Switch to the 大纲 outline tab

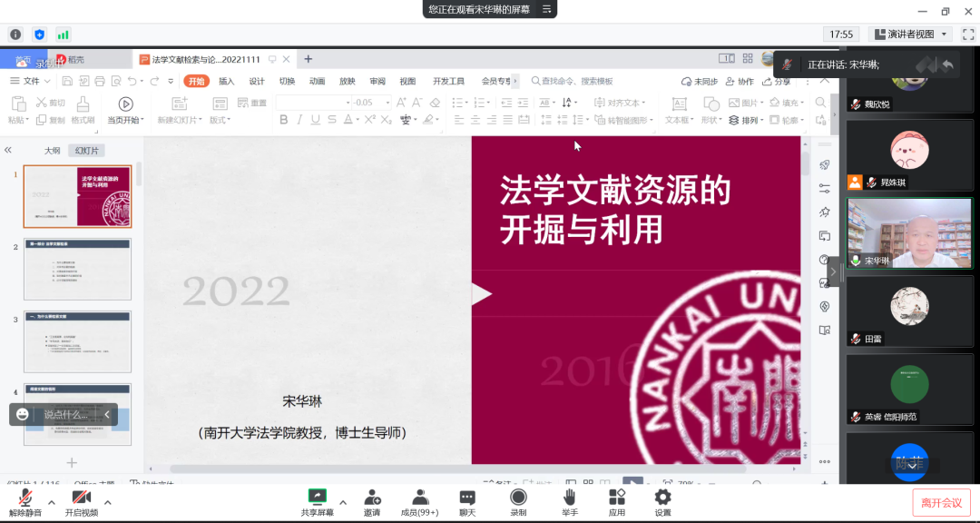point(53,151)
